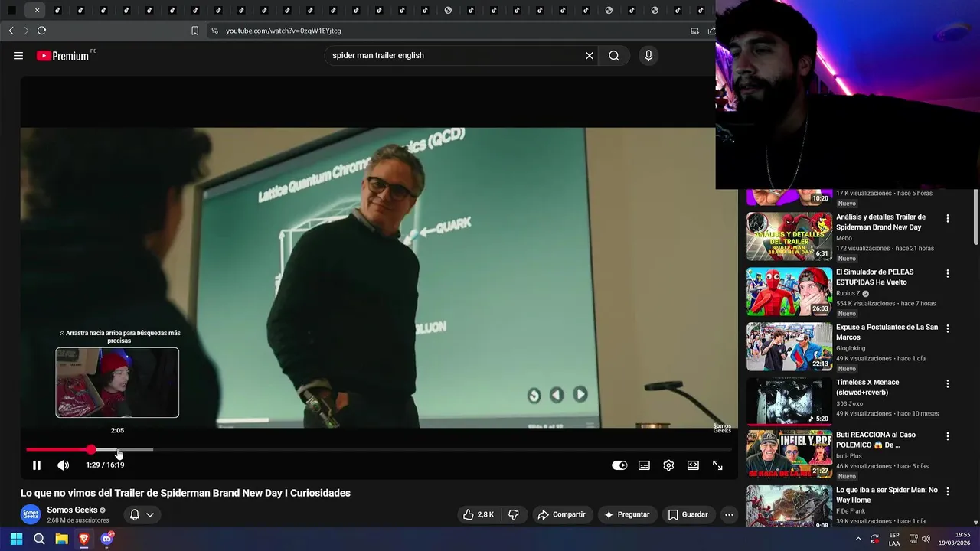Reload the current page
This screenshot has height=551, width=980.
pyautogui.click(x=41, y=31)
